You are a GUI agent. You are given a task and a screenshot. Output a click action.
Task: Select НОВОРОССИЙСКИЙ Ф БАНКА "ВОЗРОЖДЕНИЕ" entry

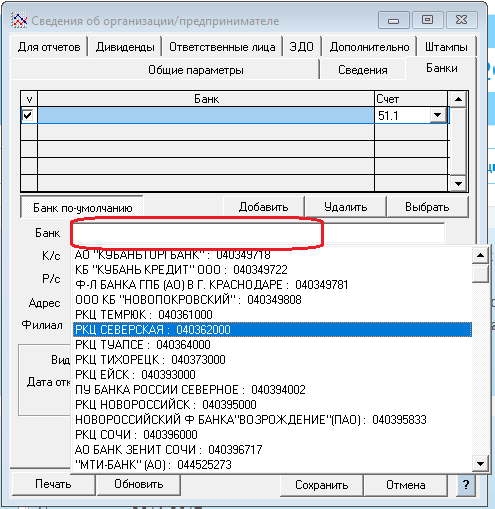[272, 420]
